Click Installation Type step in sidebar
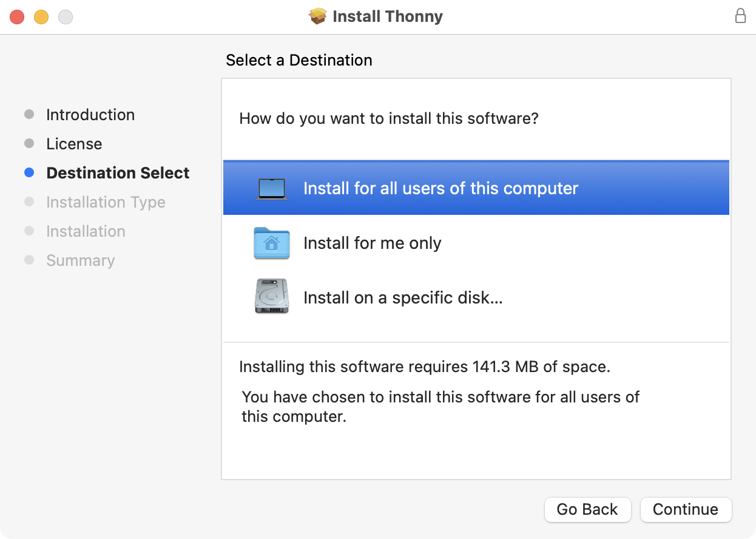This screenshot has width=756, height=539. (x=106, y=202)
